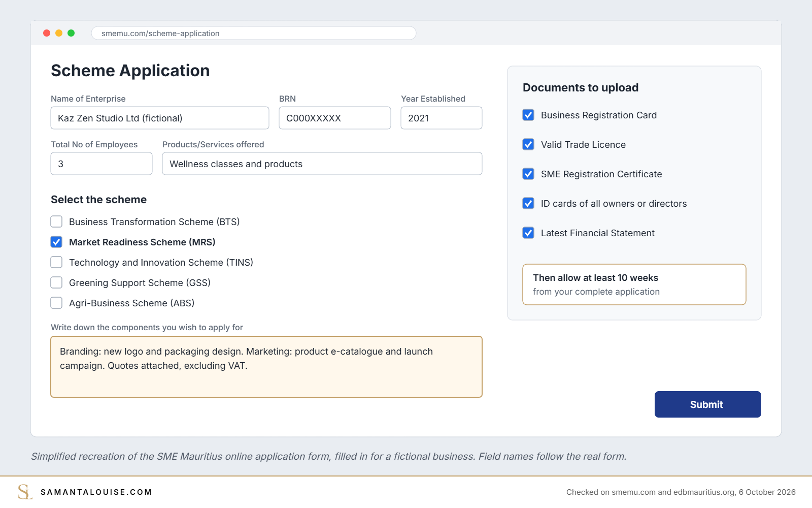This screenshot has height=508, width=812.
Task: Uncheck the Latest Financial Statement checkbox
Action: tap(528, 233)
